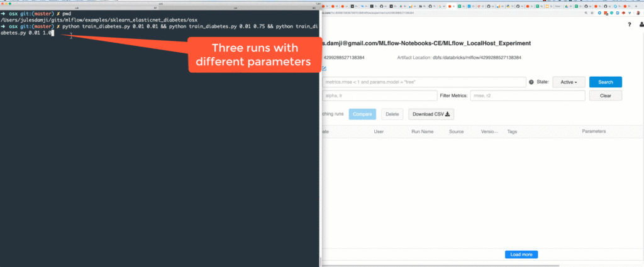Select the currently active browser tab

(x=450, y=4)
